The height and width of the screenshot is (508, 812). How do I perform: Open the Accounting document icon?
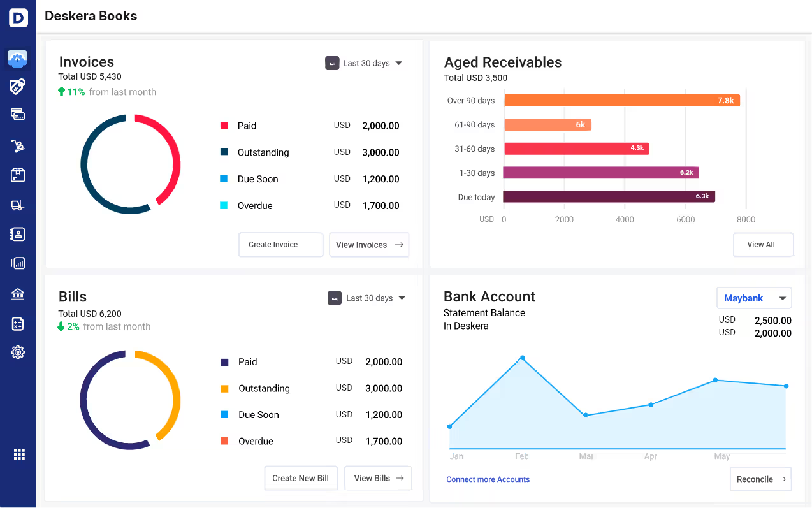pos(18,323)
